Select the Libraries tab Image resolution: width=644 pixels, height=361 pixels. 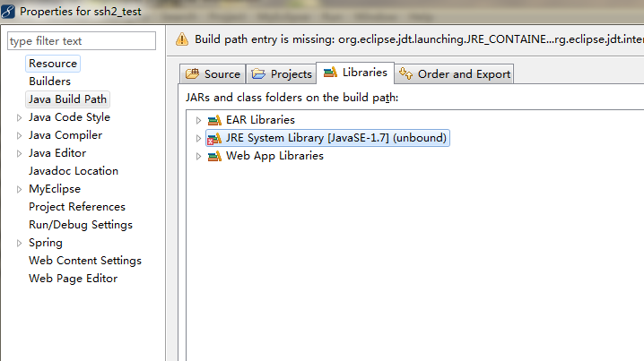(x=355, y=73)
